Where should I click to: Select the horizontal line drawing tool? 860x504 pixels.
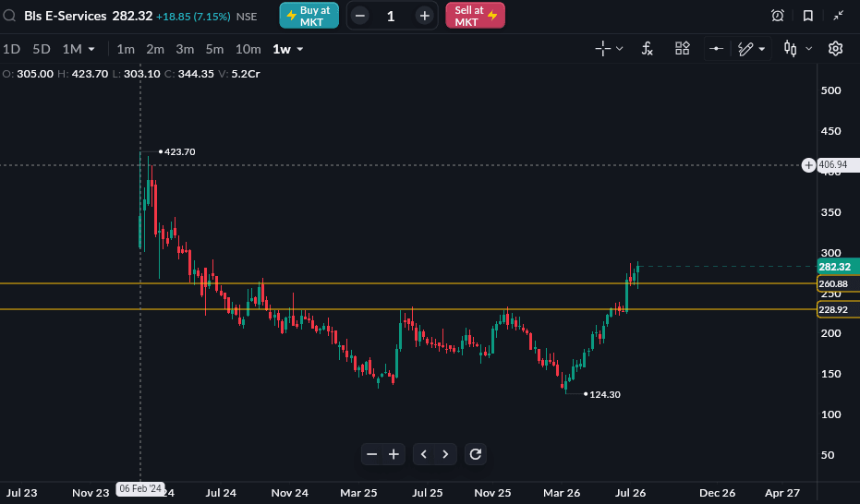tap(716, 49)
